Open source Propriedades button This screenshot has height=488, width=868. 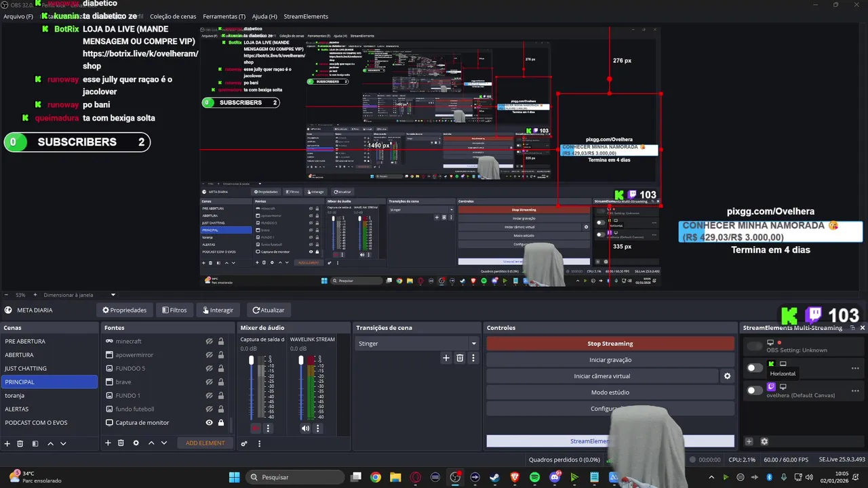tap(125, 310)
